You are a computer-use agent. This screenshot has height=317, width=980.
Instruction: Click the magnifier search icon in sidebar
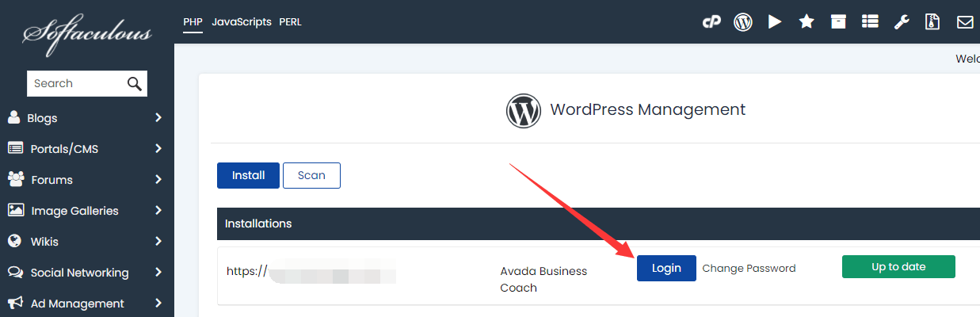(135, 83)
